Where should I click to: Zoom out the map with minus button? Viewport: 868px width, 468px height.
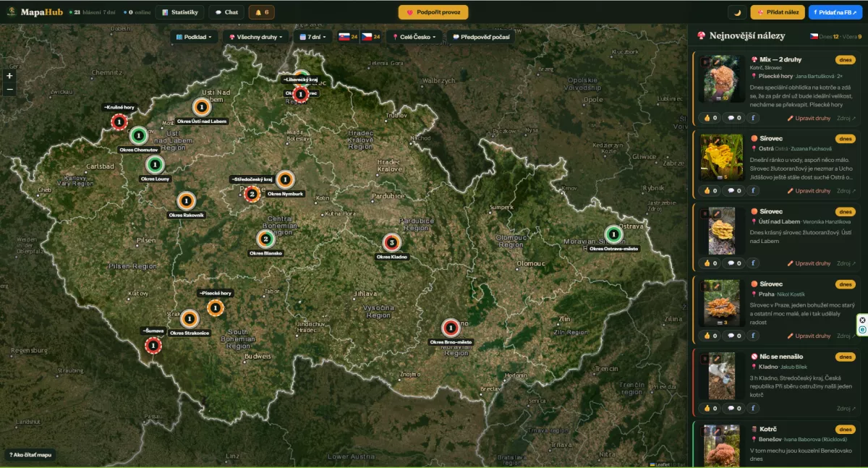point(9,90)
